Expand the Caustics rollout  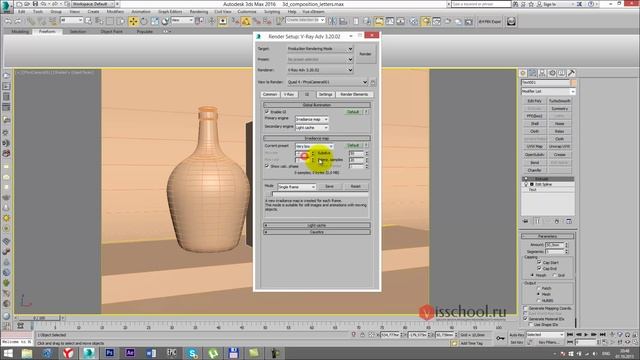[x=317, y=232]
